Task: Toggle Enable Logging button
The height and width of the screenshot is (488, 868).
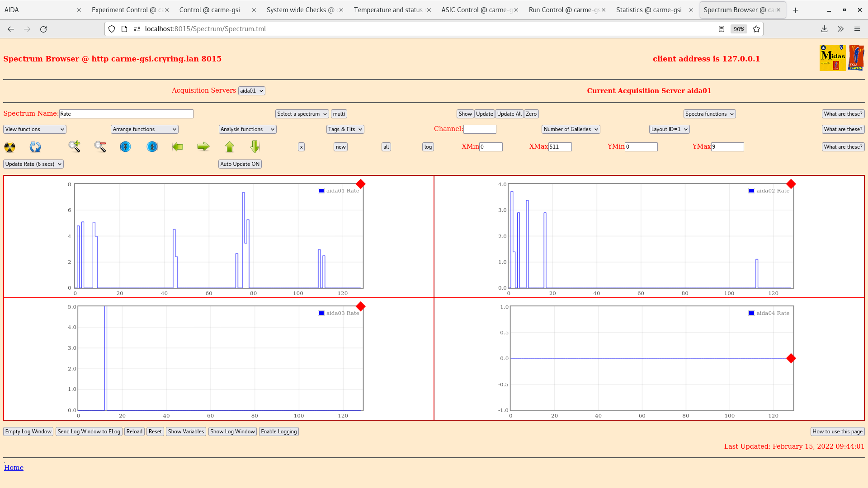Action: coord(278,432)
